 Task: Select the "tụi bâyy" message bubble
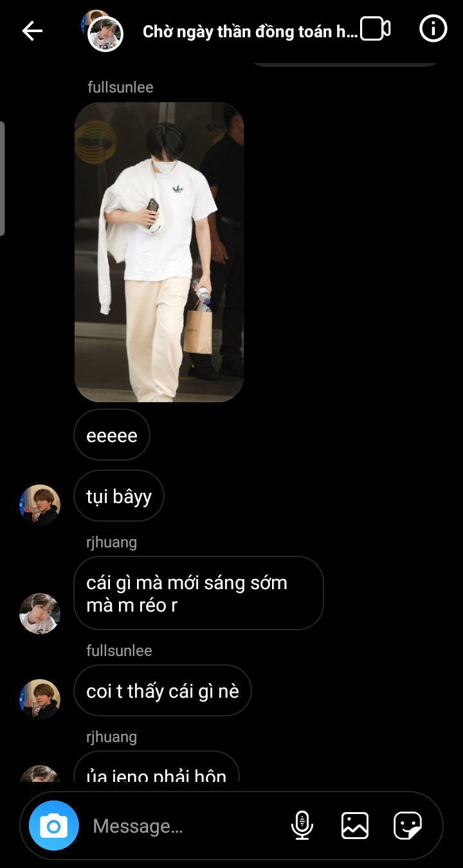coord(119,496)
